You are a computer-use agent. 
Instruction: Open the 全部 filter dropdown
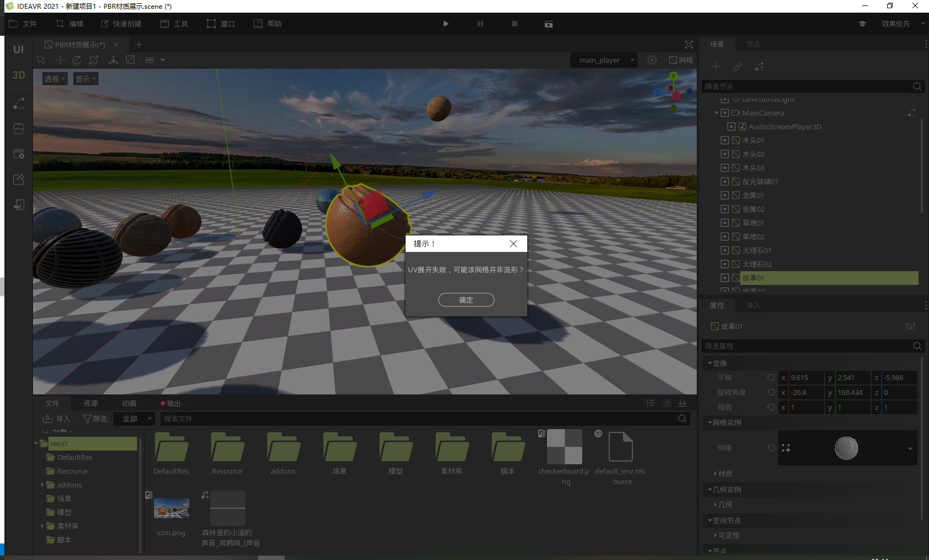(x=134, y=419)
